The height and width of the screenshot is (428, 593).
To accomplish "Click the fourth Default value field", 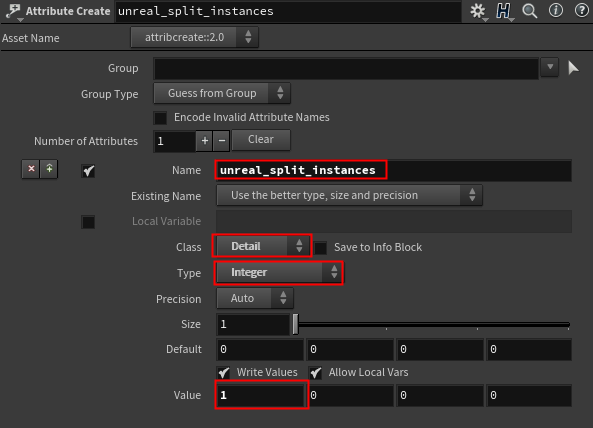I will pyautogui.click(x=529, y=349).
